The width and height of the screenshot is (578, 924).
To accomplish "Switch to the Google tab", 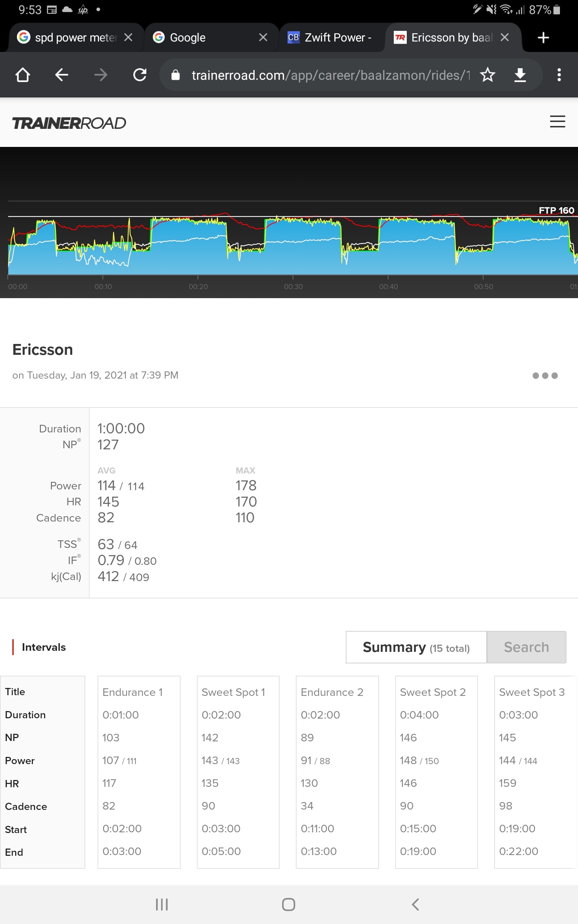I will (211, 38).
